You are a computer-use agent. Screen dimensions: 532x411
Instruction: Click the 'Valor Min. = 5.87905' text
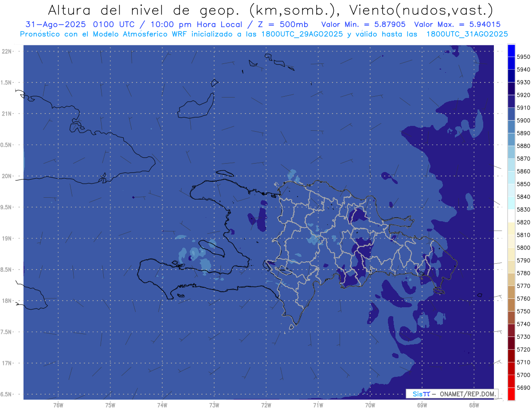pos(364,24)
